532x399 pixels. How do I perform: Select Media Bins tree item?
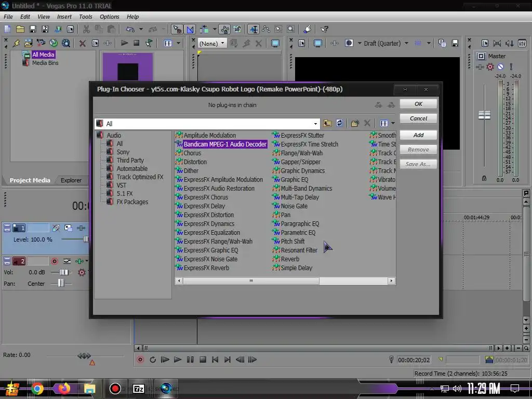point(45,63)
